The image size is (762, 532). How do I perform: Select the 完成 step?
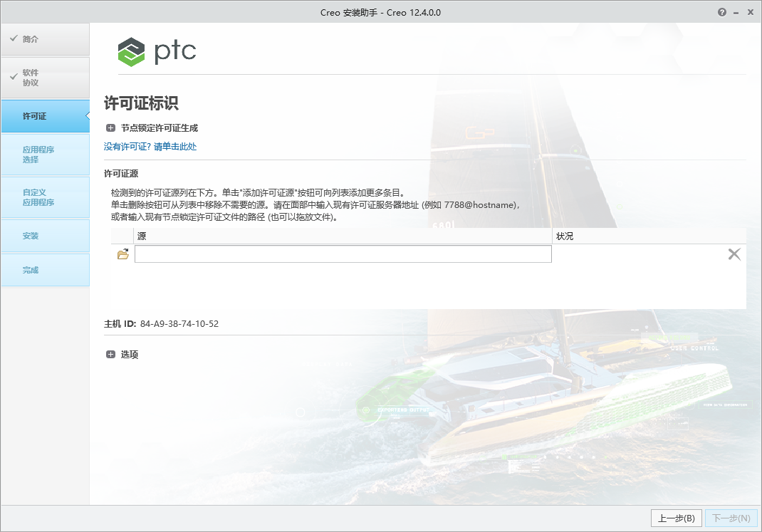pyautogui.click(x=45, y=270)
